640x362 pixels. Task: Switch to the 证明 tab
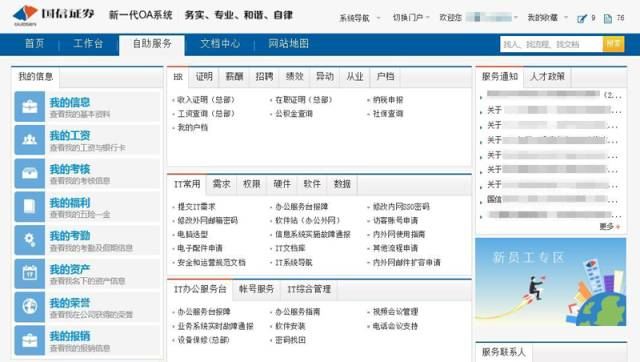[x=204, y=77]
